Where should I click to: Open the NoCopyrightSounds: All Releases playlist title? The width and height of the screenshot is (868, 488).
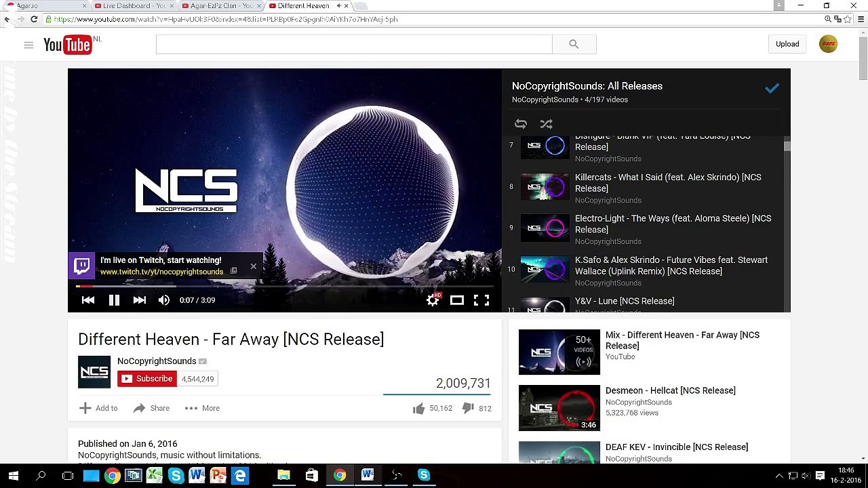[x=587, y=86]
